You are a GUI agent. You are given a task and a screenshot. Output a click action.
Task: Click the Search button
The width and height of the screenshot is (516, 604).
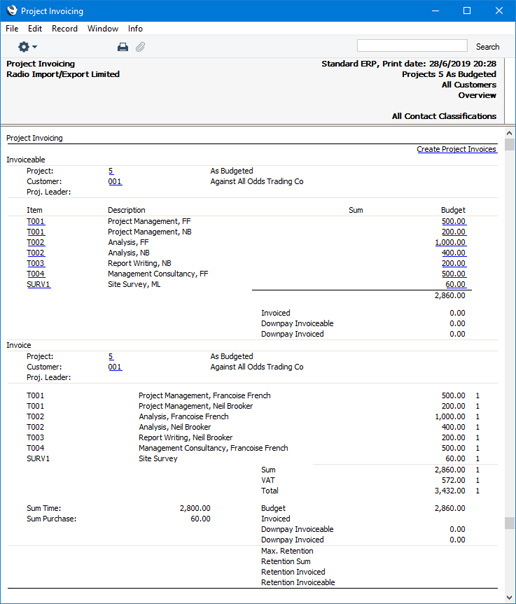pos(488,47)
